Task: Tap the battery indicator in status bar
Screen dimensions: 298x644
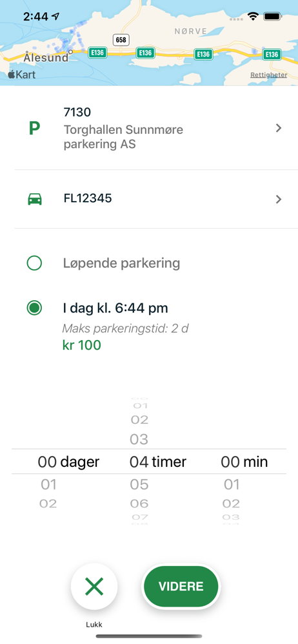Action: (272, 17)
